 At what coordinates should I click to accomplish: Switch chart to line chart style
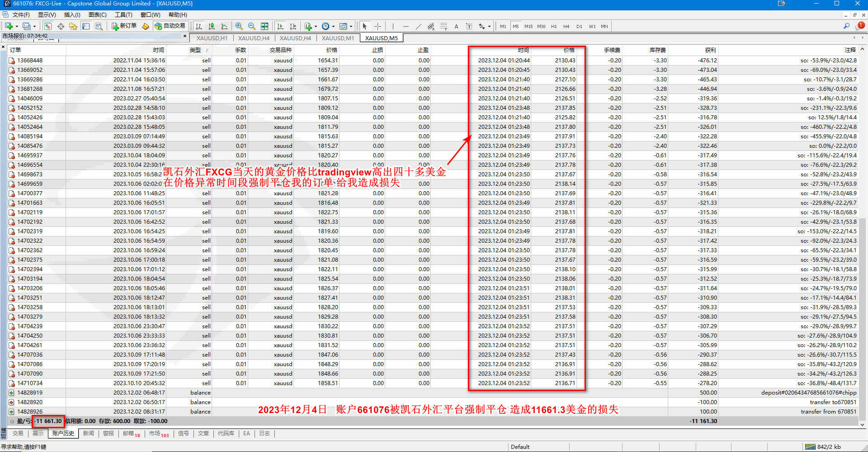pyautogui.click(x=224, y=26)
